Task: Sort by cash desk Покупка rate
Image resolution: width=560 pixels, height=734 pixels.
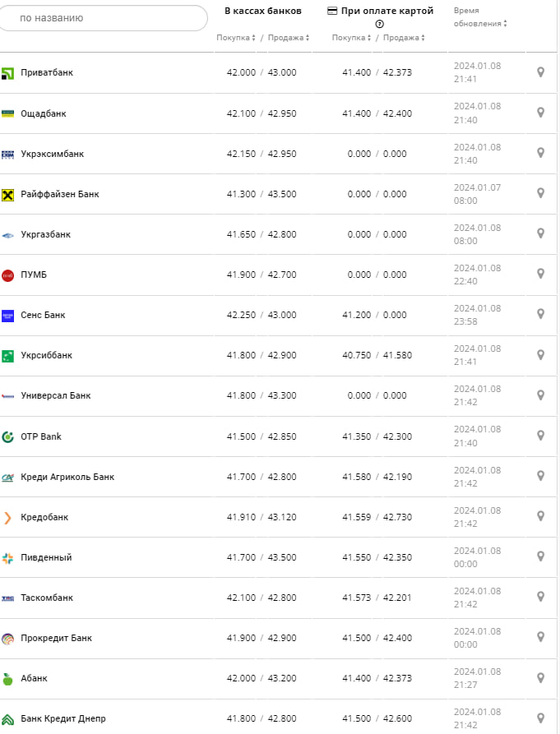Action: click(236, 38)
